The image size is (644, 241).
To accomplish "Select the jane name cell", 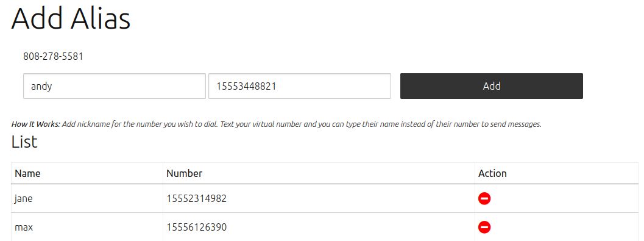I will (x=87, y=199).
